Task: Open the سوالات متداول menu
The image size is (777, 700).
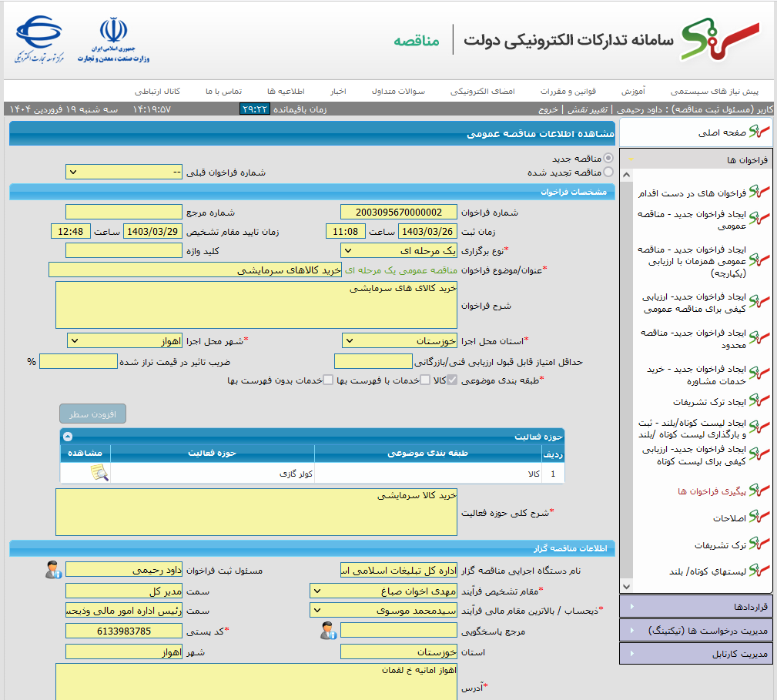Action: tap(398, 92)
